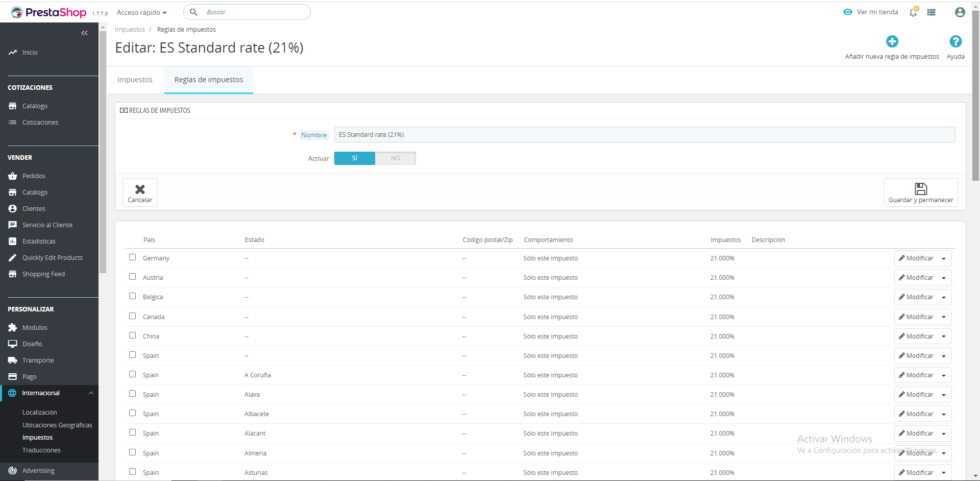Screen dimensions: 980x481
Task: Click the Quickly Edit Products pencil icon
Action: coord(13,257)
